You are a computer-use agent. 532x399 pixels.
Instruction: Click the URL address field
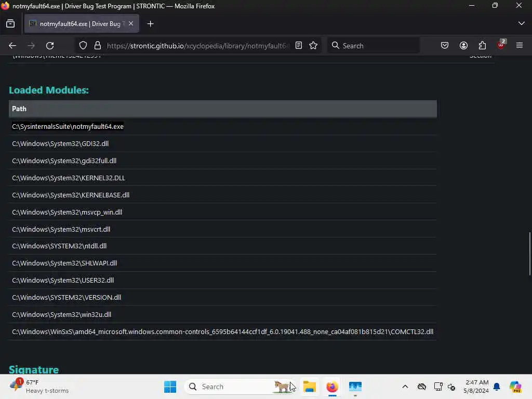click(198, 46)
